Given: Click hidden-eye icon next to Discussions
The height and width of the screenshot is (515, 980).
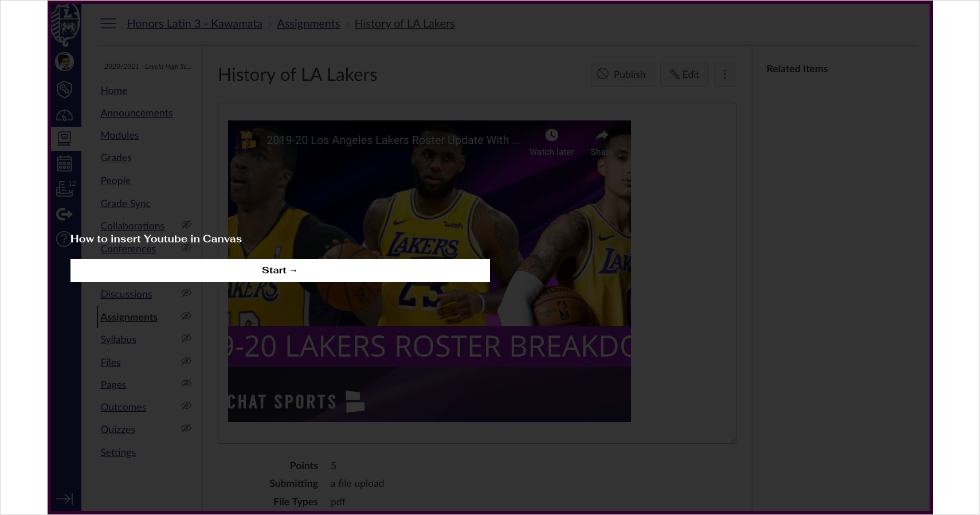Looking at the screenshot, I should pyautogui.click(x=186, y=292).
